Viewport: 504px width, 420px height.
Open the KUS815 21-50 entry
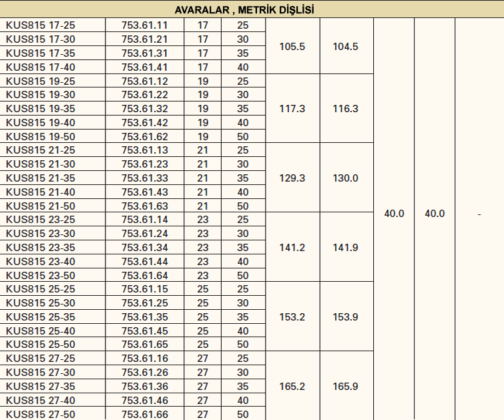point(41,206)
